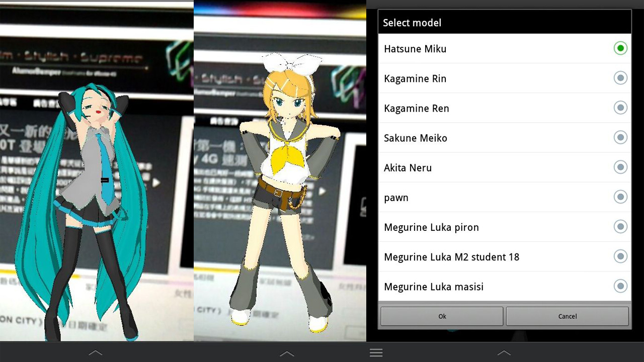Pick the Sakune Meiko radio button

pyautogui.click(x=620, y=137)
